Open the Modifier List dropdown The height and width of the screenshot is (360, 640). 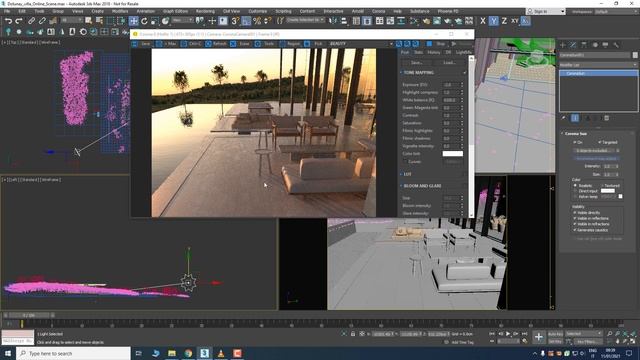pyautogui.click(x=598, y=65)
